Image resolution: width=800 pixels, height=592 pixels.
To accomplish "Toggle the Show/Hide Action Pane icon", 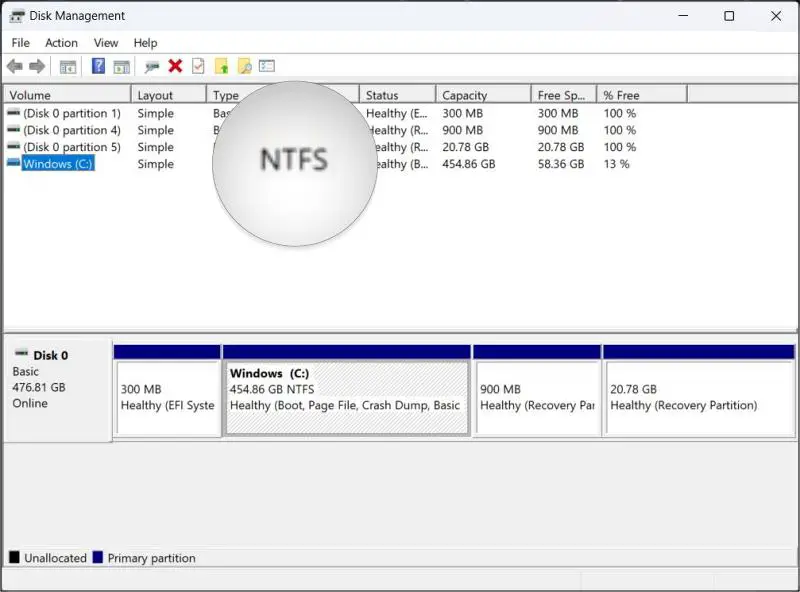I will [121, 67].
